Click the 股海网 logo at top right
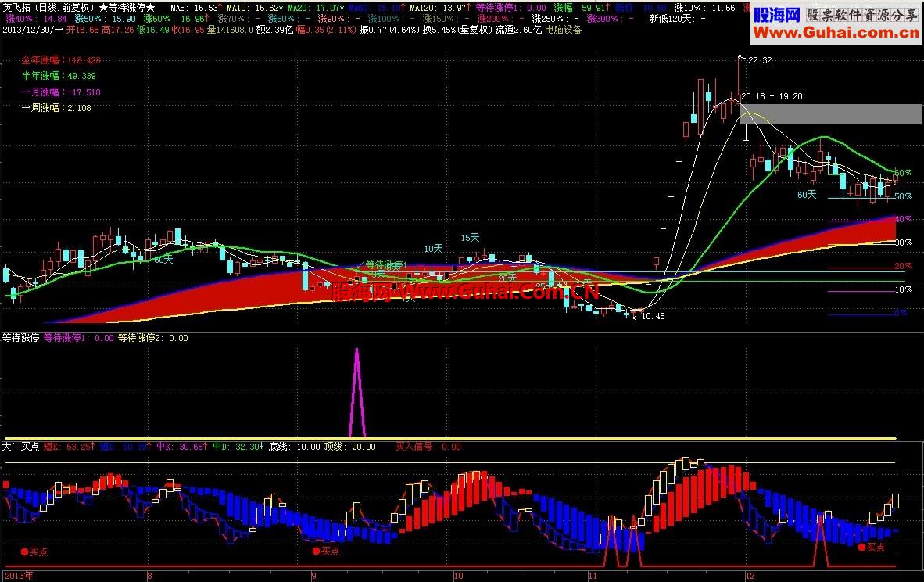Screen dimensions: 924x582 [x=777, y=14]
